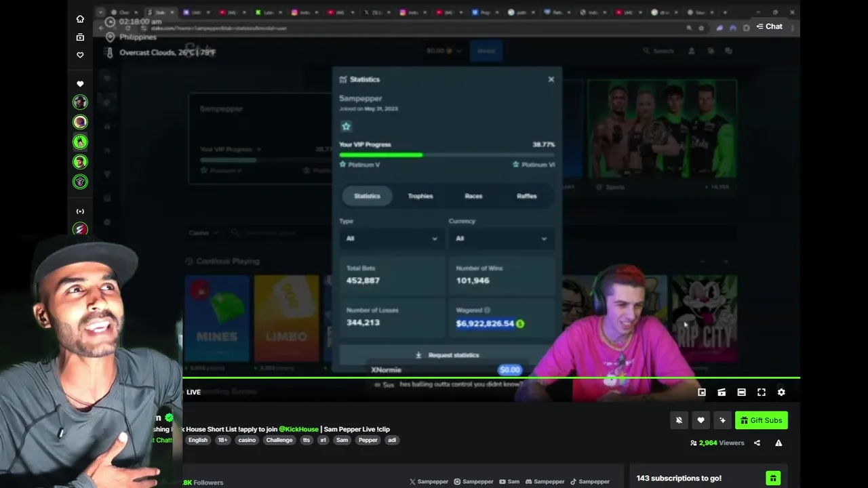Image resolution: width=868 pixels, height=488 pixels.
Task: Select the Challenge tag
Action: tap(279, 440)
